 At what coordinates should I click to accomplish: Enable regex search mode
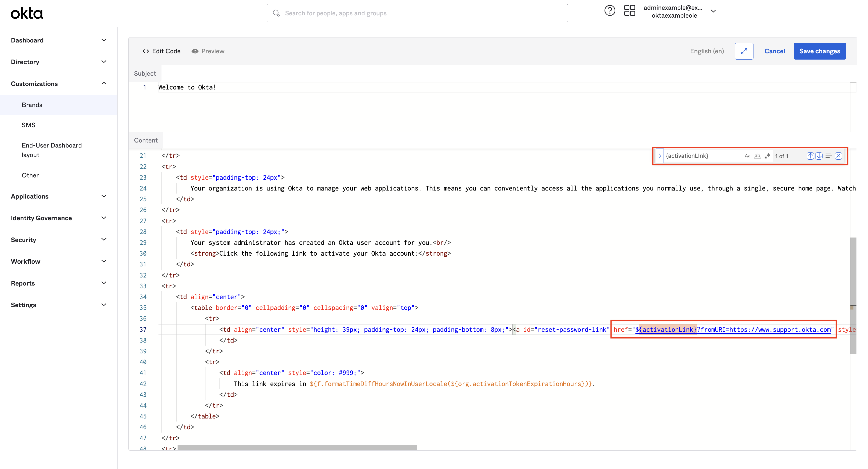767,156
